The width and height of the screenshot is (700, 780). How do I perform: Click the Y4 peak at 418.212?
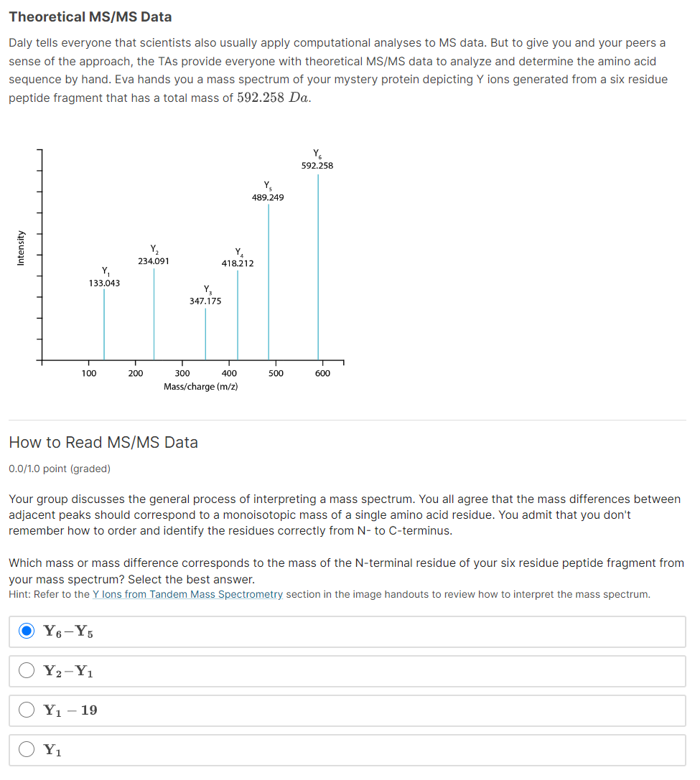[238, 316]
